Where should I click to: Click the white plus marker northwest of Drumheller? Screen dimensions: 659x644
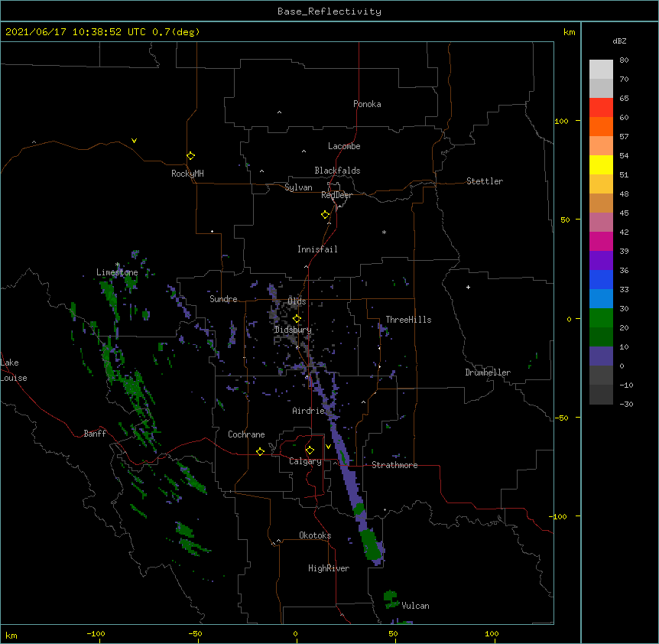tap(468, 287)
